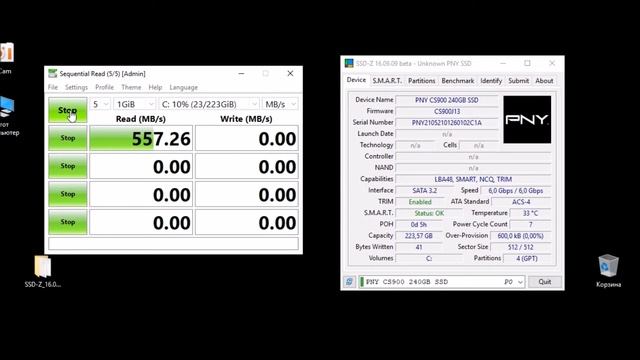This screenshot has height=360, width=640.
Task: Click the Write (MB/s) column header
Action: [246, 119]
